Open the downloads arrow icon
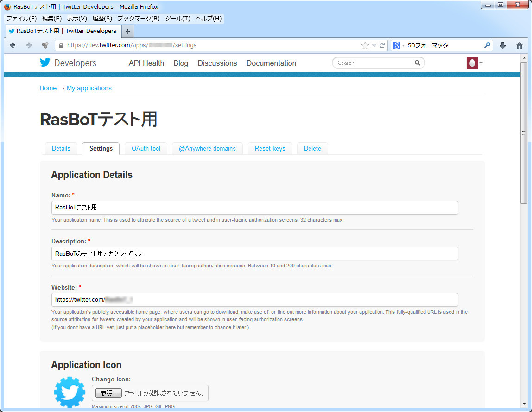This screenshot has height=412, width=532. coord(503,45)
